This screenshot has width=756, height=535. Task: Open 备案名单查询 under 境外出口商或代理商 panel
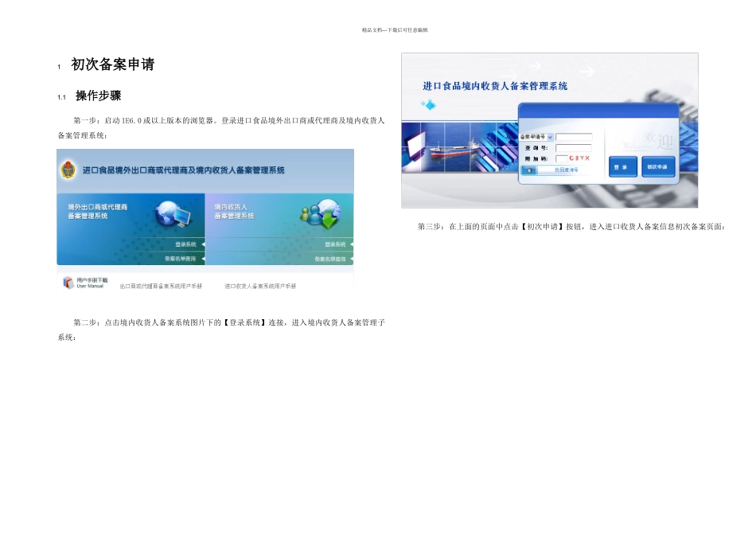(181, 259)
